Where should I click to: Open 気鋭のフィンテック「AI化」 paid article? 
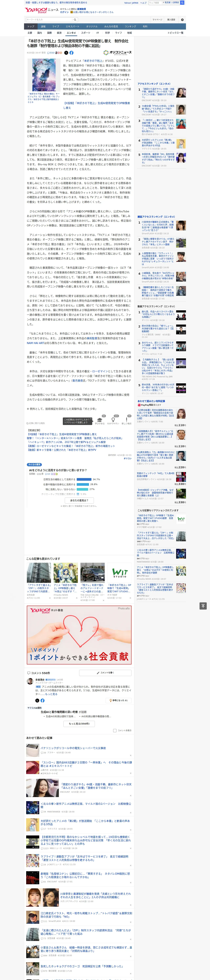pos(156,475)
